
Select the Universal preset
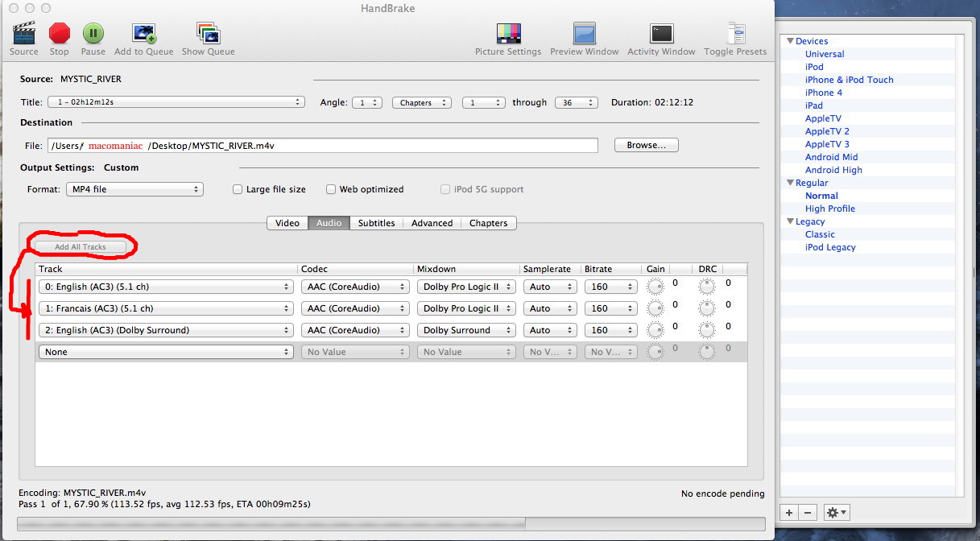point(825,54)
